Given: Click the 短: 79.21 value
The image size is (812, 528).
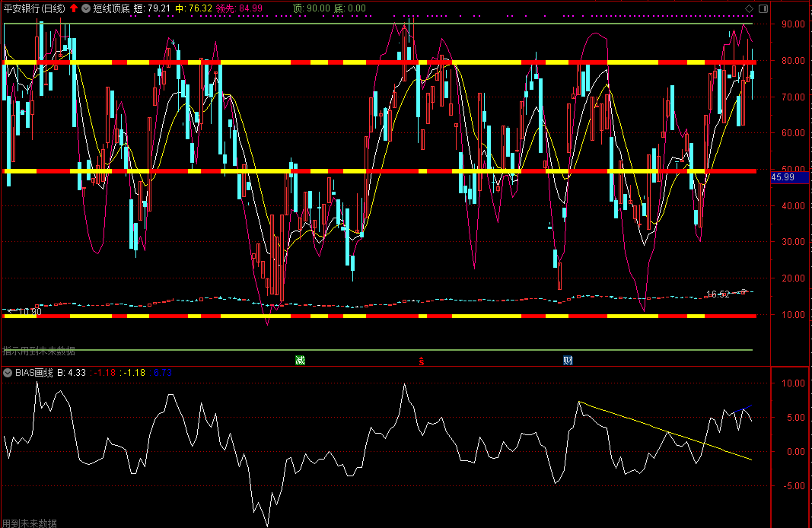Looking at the screenshot, I should (151, 8).
